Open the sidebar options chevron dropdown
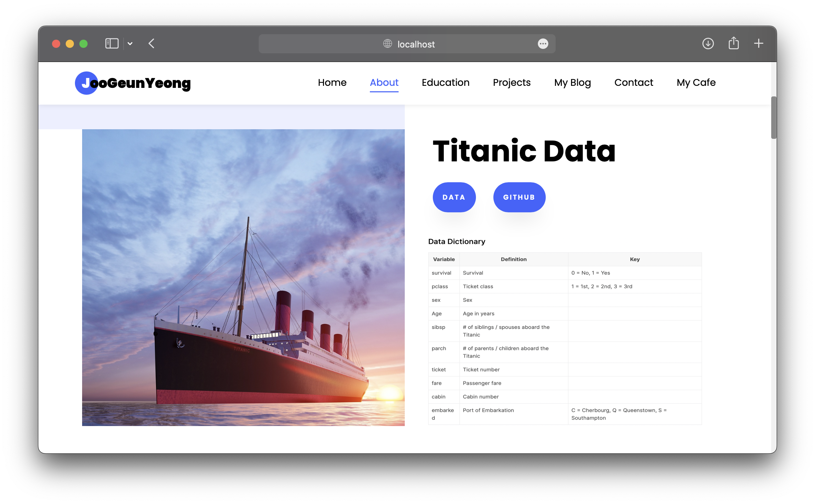Image resolution: width=815 pixels, height=504 pixels. 130,44
